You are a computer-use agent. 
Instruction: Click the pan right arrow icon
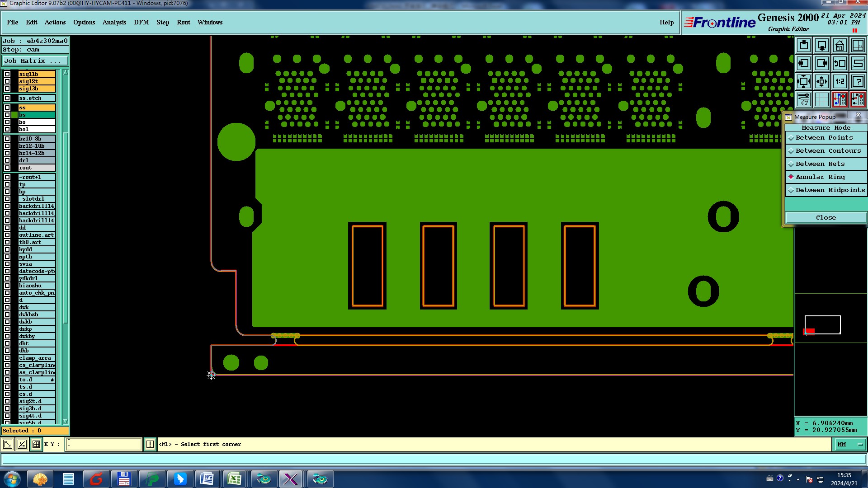821,64
